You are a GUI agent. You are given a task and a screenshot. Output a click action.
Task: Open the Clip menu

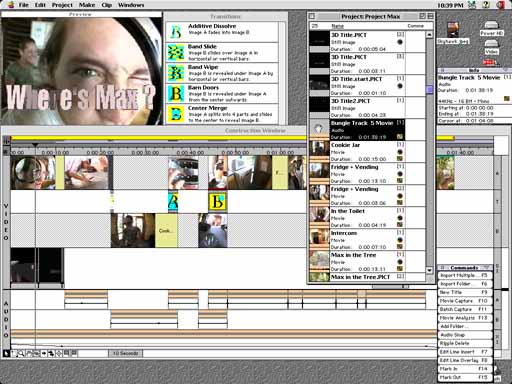click(x=106, y=5)
